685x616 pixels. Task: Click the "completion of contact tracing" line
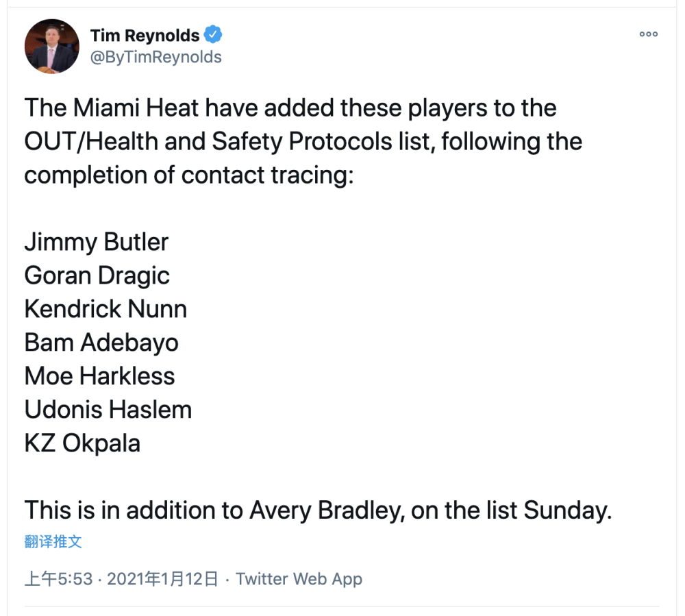[188, 175]
